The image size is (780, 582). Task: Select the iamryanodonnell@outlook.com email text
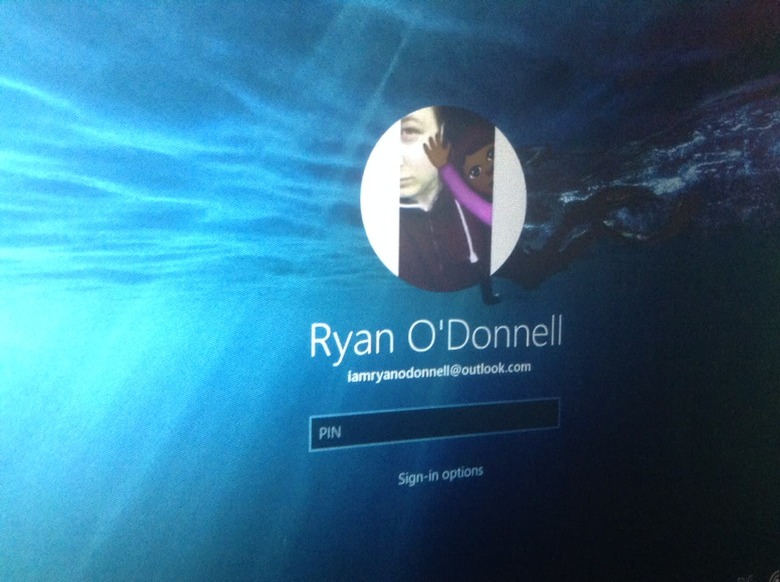pos(435,373)
